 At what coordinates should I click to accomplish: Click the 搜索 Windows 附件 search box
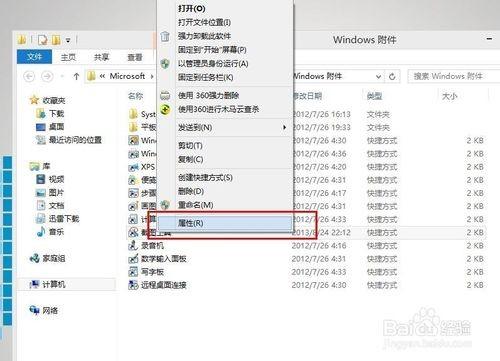453,76
